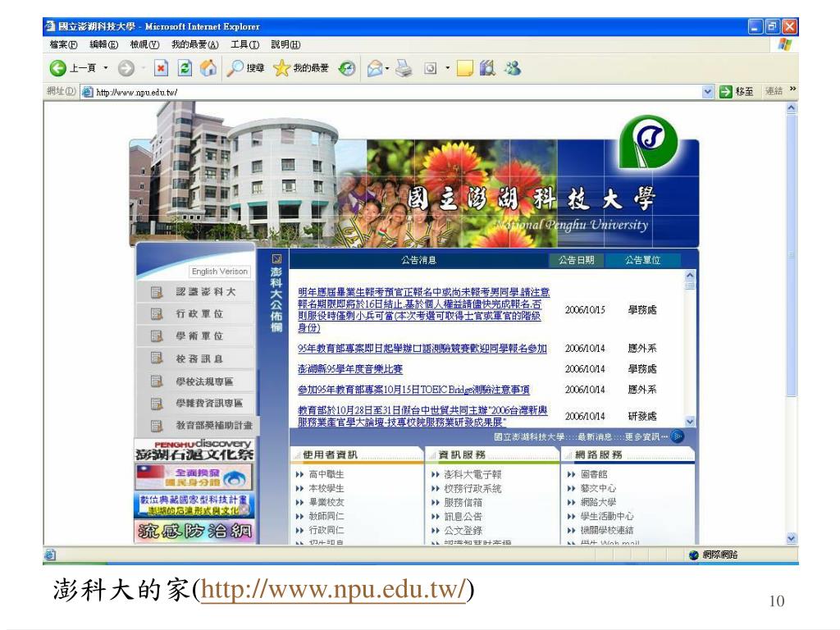Image resolution: width=840 pixels, height=630 pixels.
Task: Open the 澎湖縣95學年度音樂比賽 announcement
Action: pos(349,369)
